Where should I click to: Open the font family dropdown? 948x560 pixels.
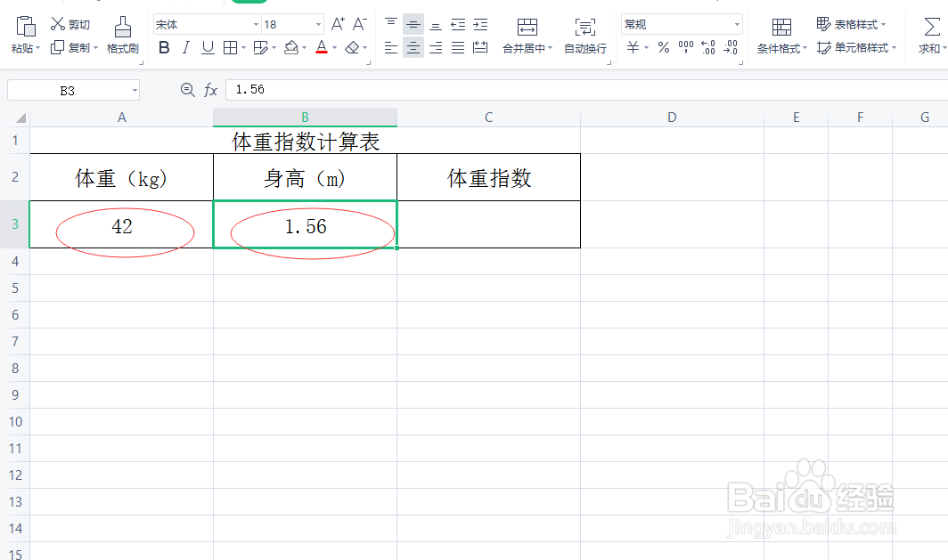(x=256, y=23)
